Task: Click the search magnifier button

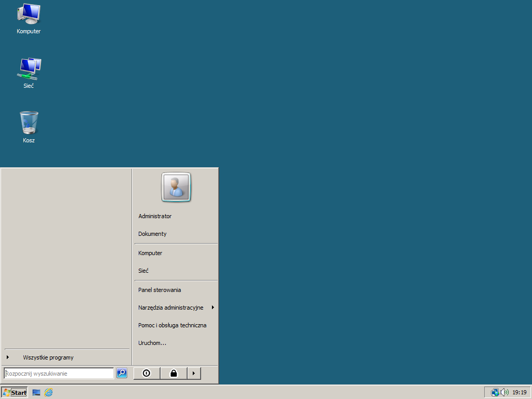Action: (122, 373)
